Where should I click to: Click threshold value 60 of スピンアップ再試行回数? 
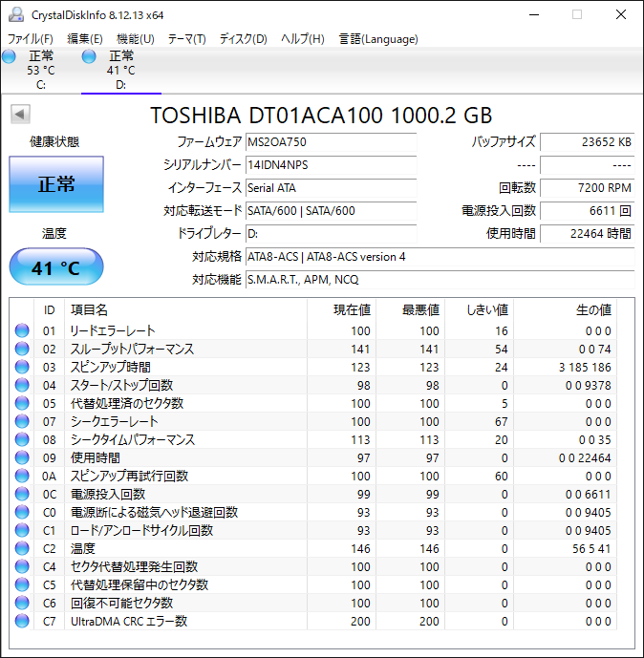502,477
